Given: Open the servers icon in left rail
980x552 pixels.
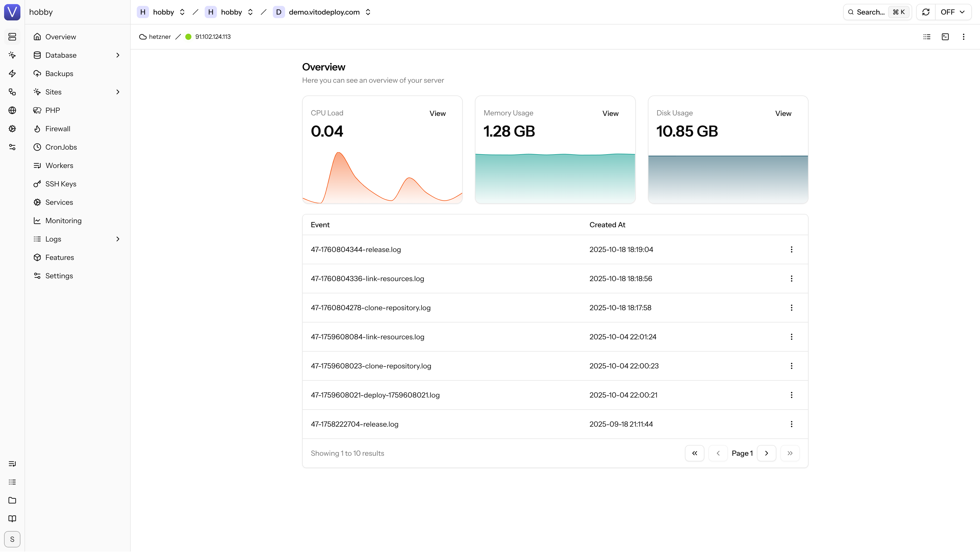Looking at the screenshot, I should (x=12, y=37).
